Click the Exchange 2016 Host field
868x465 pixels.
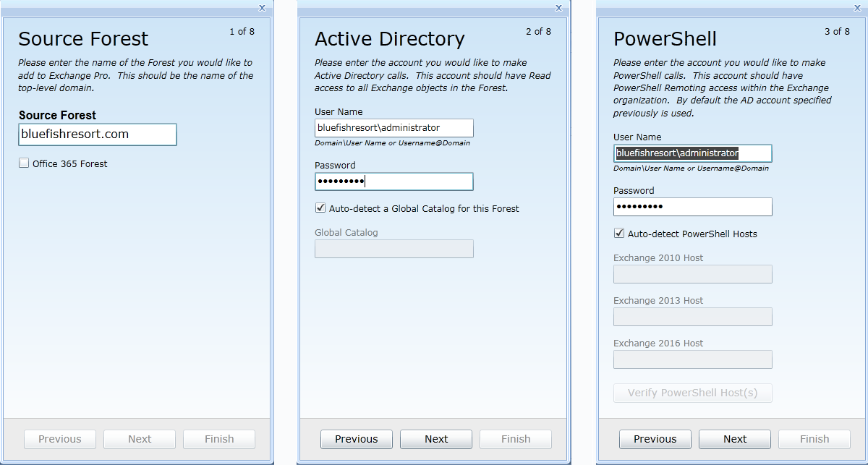693,359
